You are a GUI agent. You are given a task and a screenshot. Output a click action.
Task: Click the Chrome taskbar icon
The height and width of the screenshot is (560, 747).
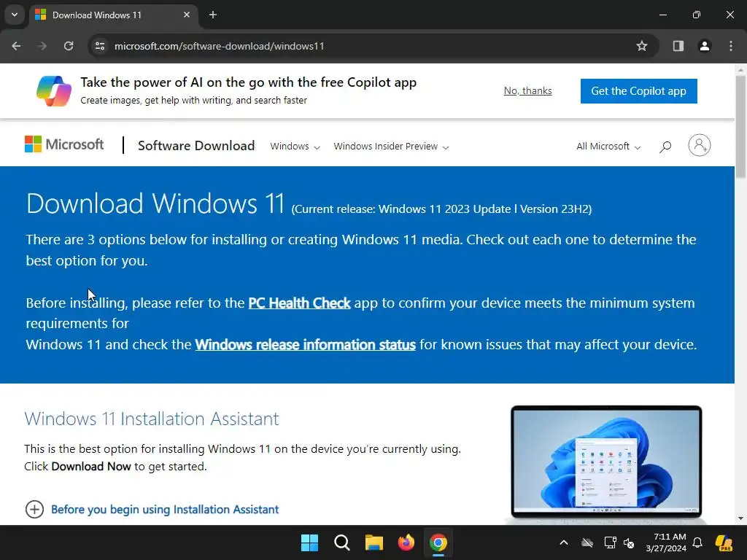(438, 542)
